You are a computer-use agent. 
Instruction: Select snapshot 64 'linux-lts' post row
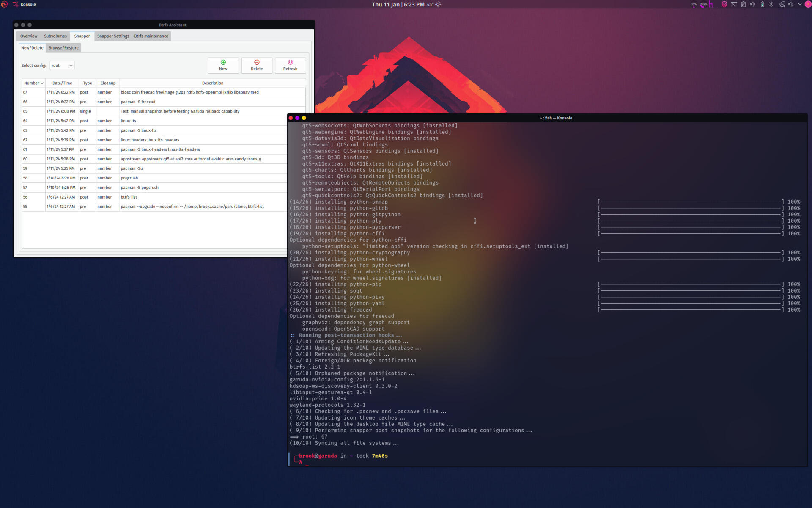(155, 121)
